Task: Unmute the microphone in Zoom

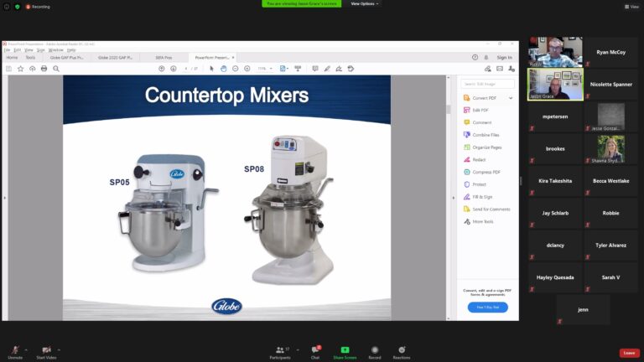Action: (x=15, y=352)
